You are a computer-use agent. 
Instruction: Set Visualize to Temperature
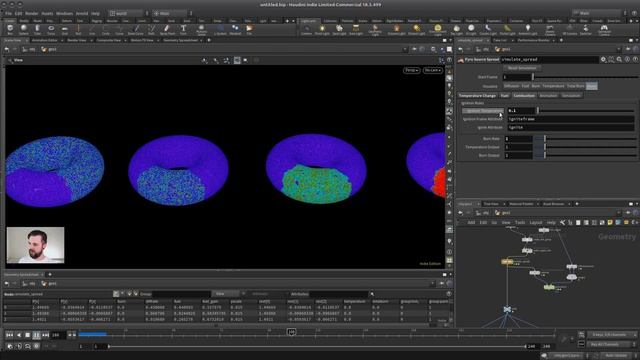click(x=553, y=86)
